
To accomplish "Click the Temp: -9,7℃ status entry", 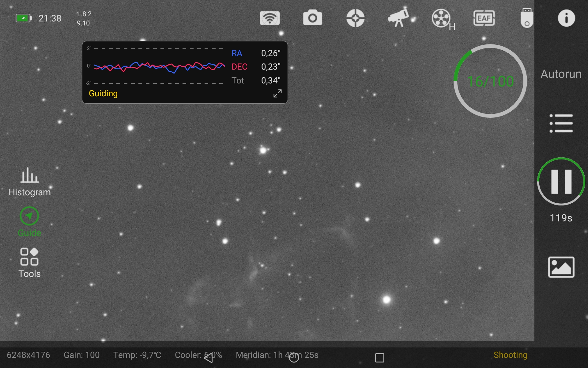I will [x=137, y=355].
